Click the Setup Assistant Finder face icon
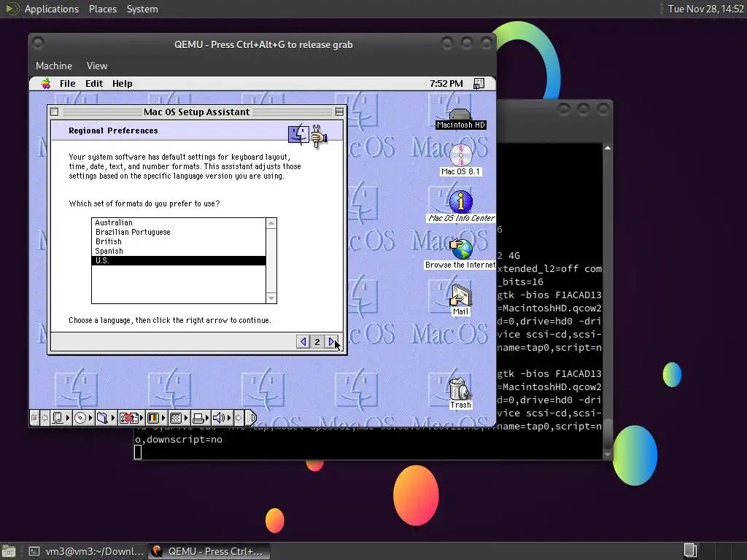This screenshot has width=747, height=560. click(x=298, y=134)
